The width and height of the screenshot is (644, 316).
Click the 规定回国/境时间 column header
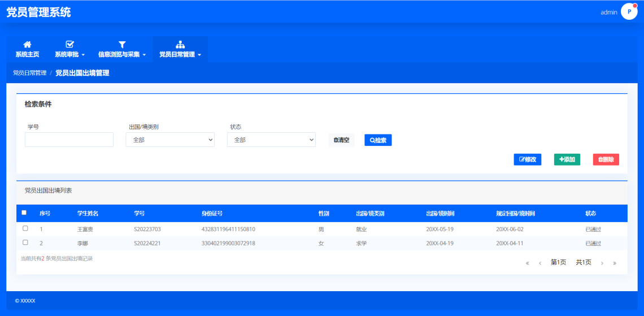[x=515, y=213]
